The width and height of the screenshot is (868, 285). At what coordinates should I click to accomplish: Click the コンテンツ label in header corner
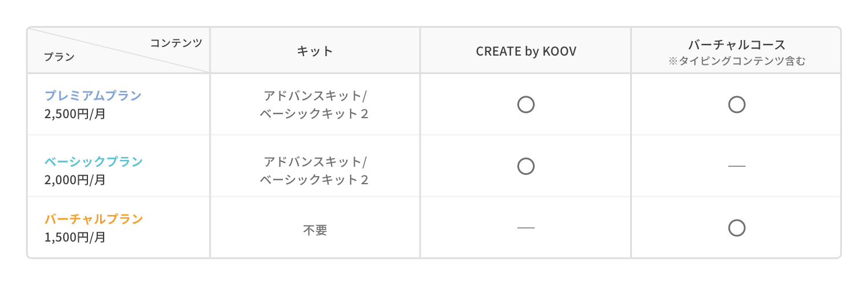click(176, 43)
